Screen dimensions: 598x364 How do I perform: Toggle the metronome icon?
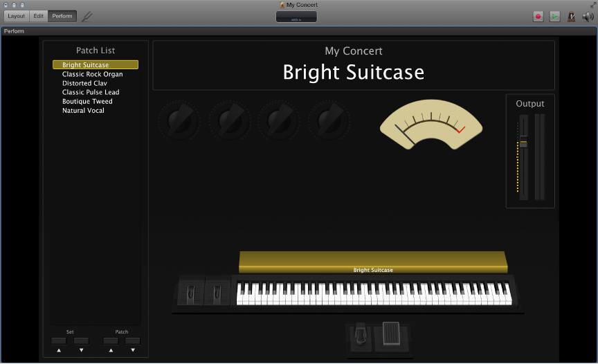coord(572,16)
